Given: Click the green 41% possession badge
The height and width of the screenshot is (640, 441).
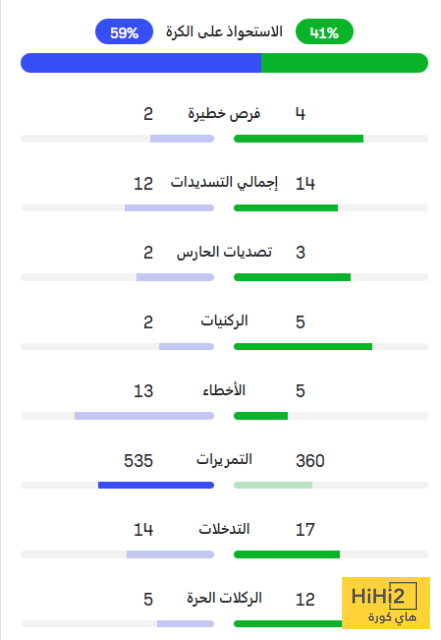Looking at the screenshot, I should pos(324,31).
